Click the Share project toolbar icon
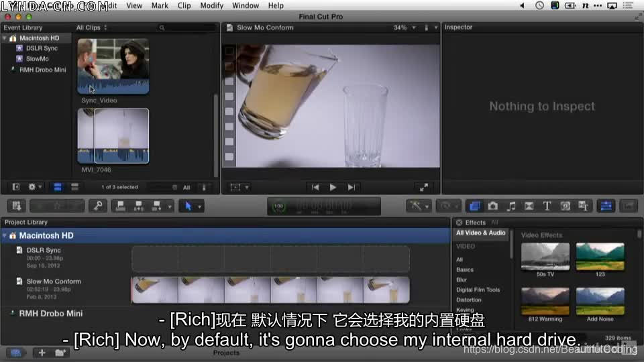 click(629, 206)
